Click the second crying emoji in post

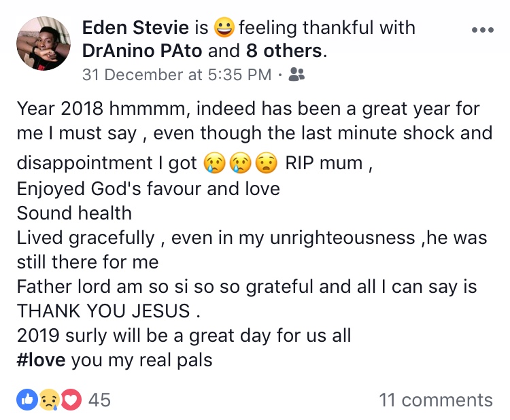(x=239, y=164)
